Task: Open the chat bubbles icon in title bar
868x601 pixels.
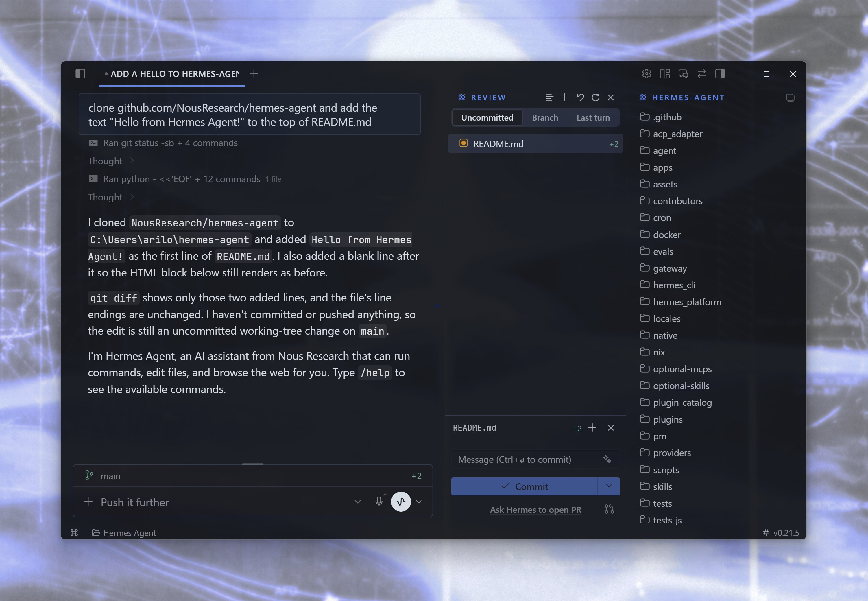Action: (x=683, y=74)
